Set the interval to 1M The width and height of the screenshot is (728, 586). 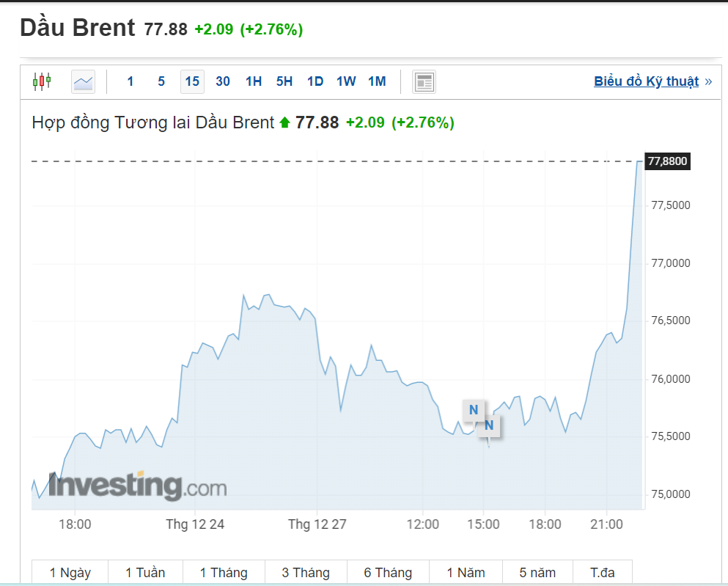tap(377, 81)
